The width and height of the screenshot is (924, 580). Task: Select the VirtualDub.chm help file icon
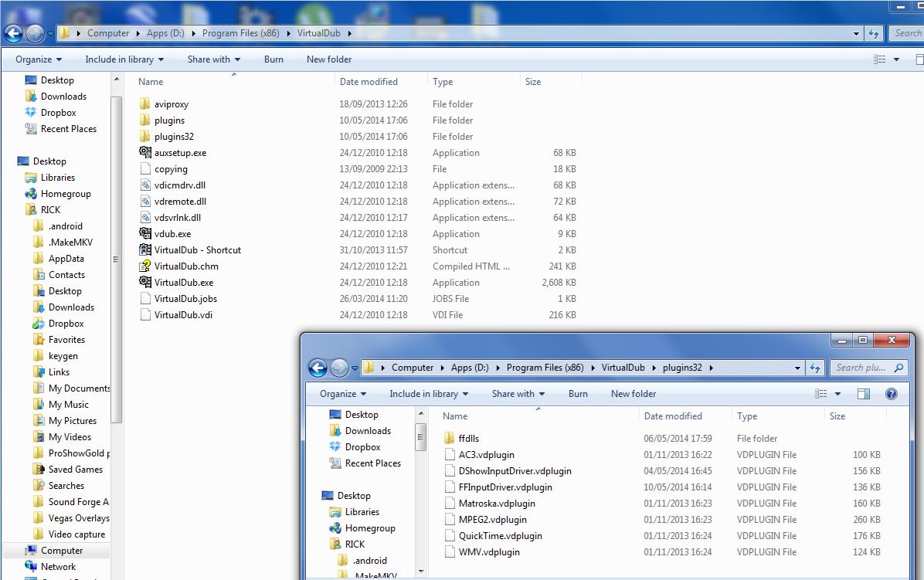(x=145, y=266)
